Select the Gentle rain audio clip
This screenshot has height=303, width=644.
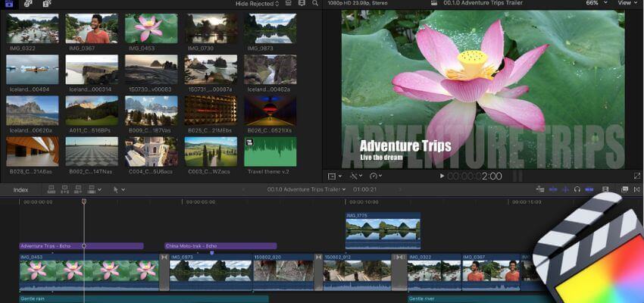[144, 299]
